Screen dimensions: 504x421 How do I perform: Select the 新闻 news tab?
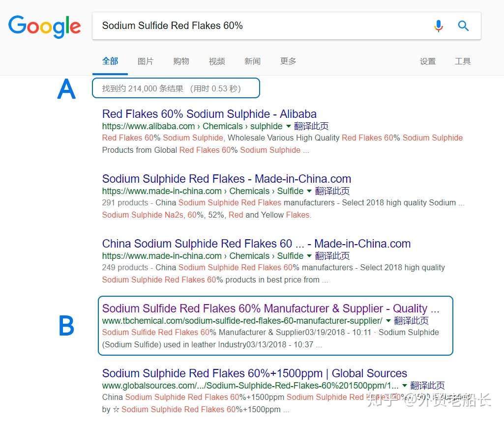[252, 61]
